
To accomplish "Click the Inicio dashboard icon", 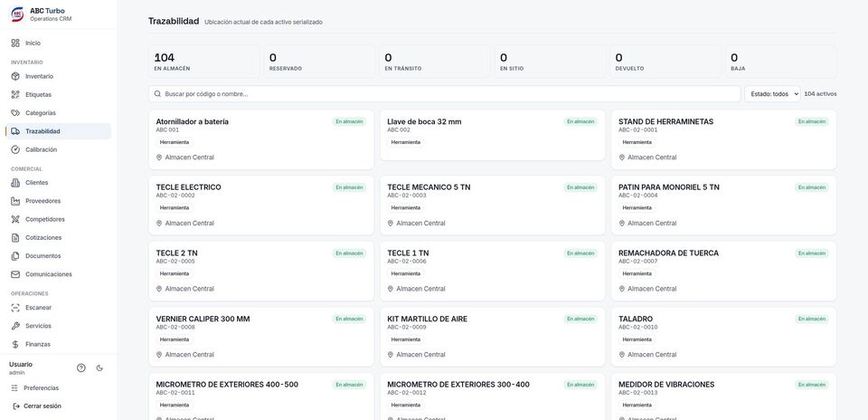I will click(x=15, y=43).
